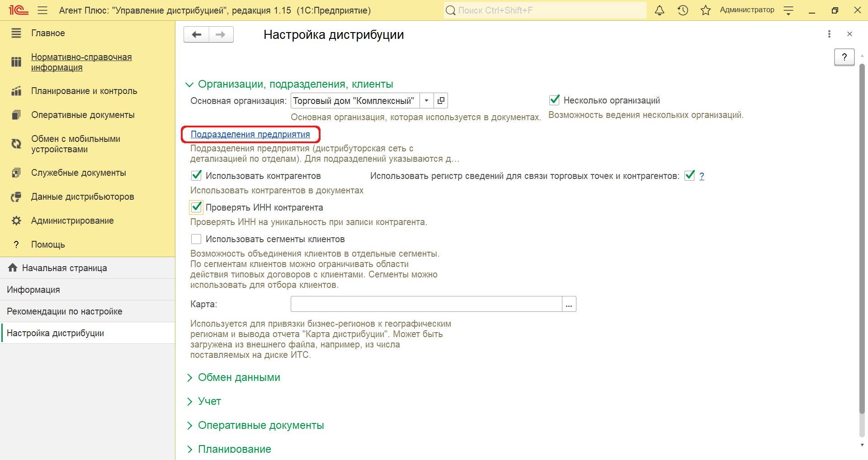Screen dimensions: 868x460
Task: Open Администрирование section
Action: 72,221
